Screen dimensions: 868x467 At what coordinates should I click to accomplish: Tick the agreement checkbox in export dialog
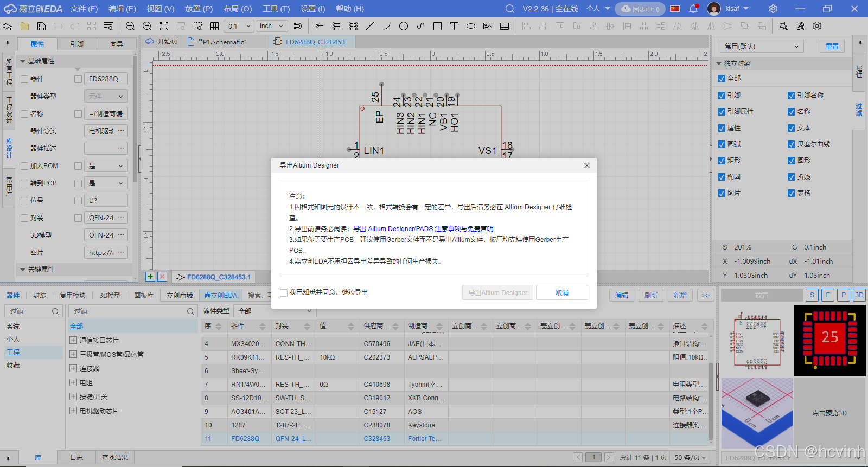tap(283, 292)
